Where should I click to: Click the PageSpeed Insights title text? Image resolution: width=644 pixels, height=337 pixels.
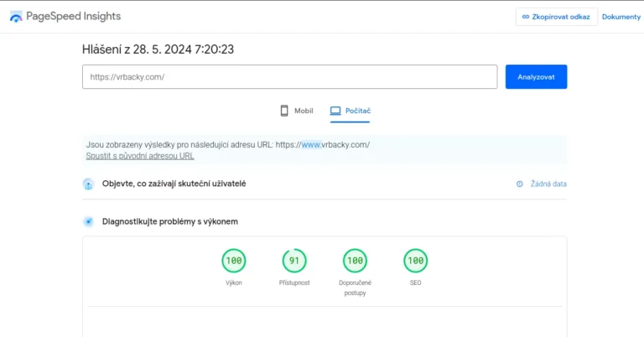point(74,17)
